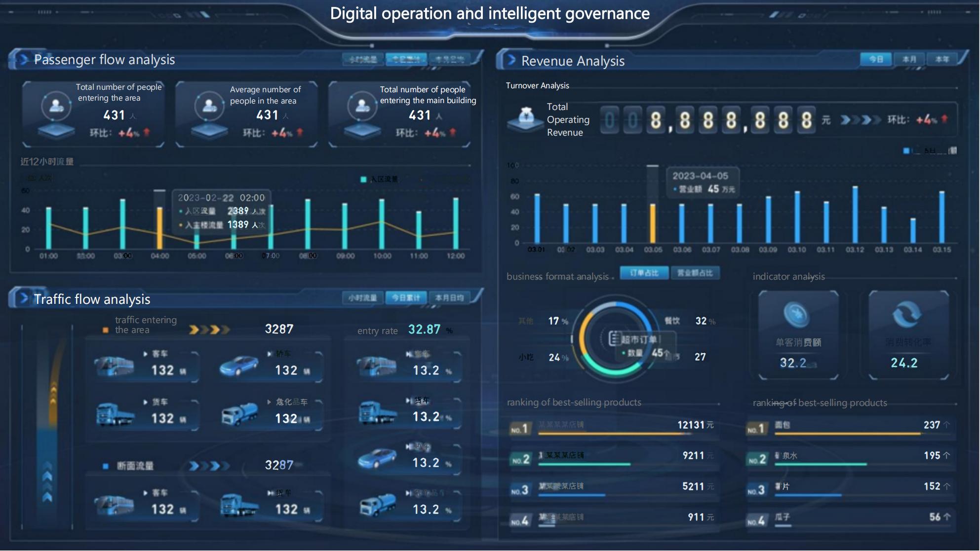Click the yellow 03.05 bar in turnover chart
This screenshot has width=980, height=551.
(x=653, y=223)
